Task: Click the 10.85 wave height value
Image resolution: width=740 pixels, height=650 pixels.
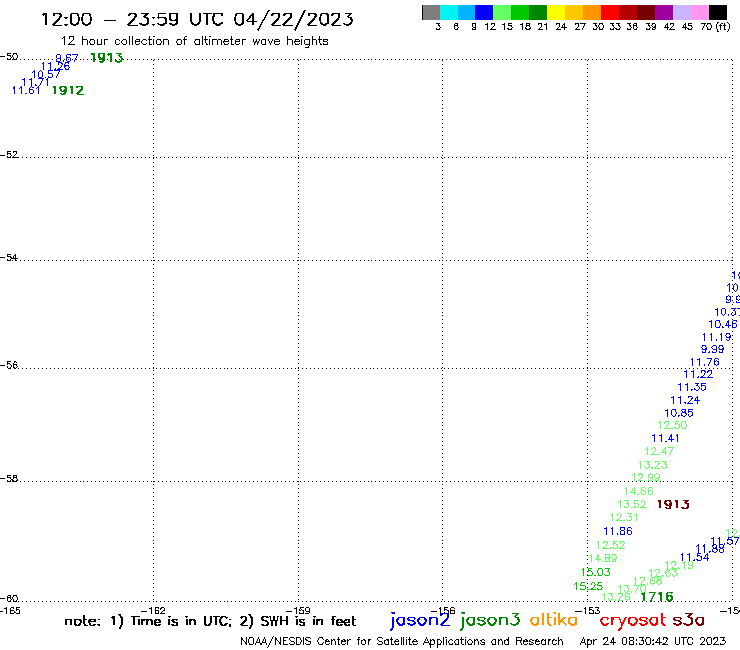Action: (679, 413)
